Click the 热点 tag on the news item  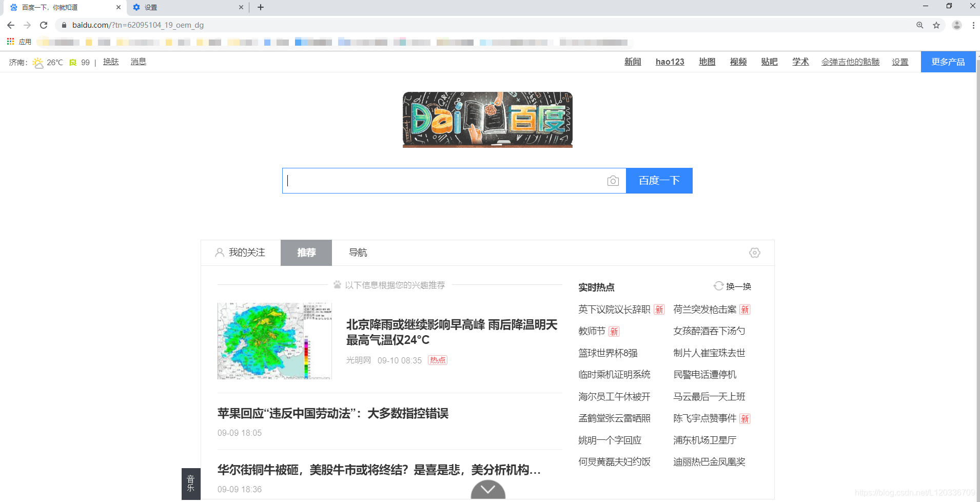point(438,360)
